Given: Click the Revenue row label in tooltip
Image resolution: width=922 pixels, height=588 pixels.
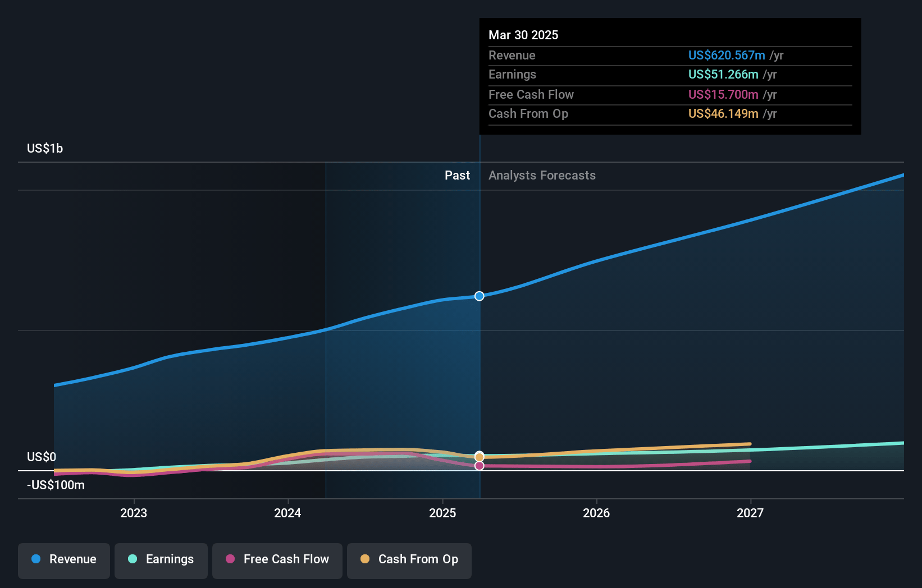Looking at the screenshot, I should [512, 56].
